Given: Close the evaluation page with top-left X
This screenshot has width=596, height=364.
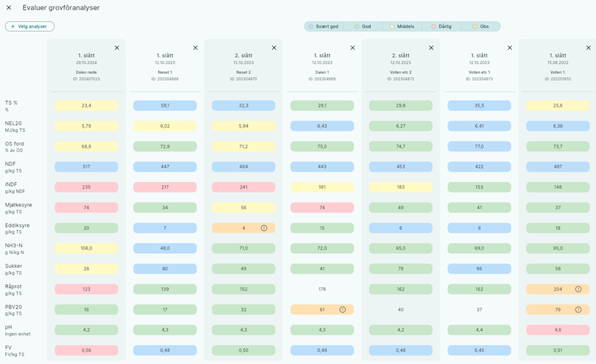Looking at the screenshot, I should (9, 8).
